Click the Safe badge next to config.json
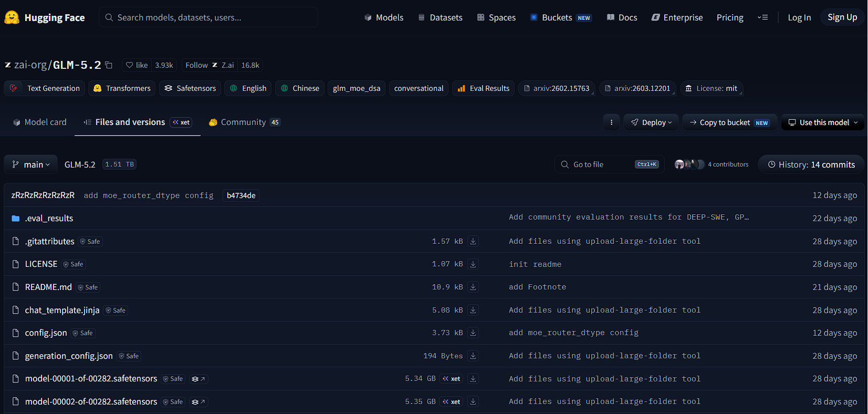 [x=83, y=333]
